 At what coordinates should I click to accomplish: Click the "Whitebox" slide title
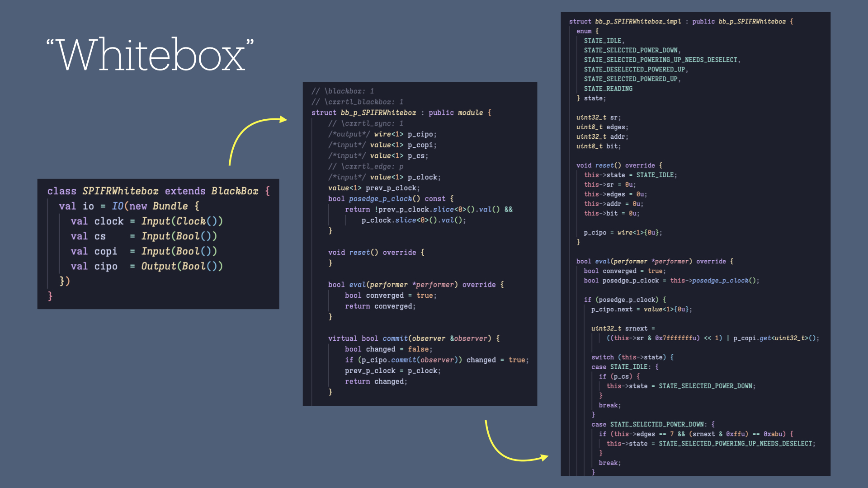coord(149,54)
